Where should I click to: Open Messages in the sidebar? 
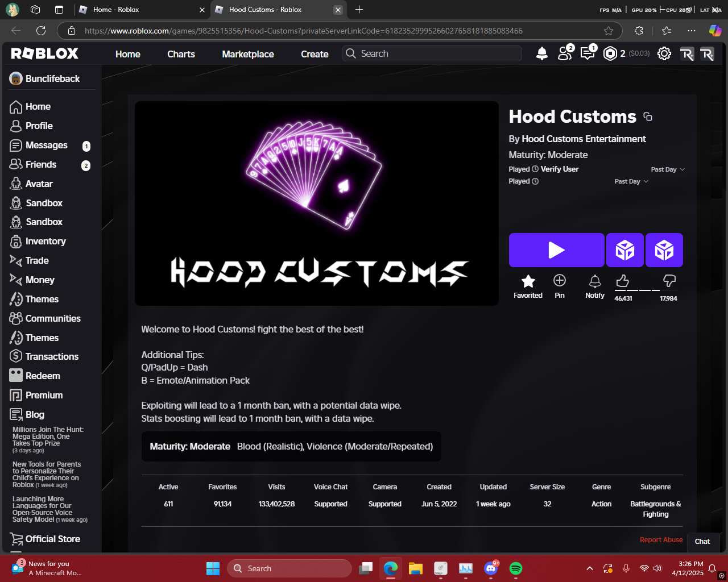point(47,145)
